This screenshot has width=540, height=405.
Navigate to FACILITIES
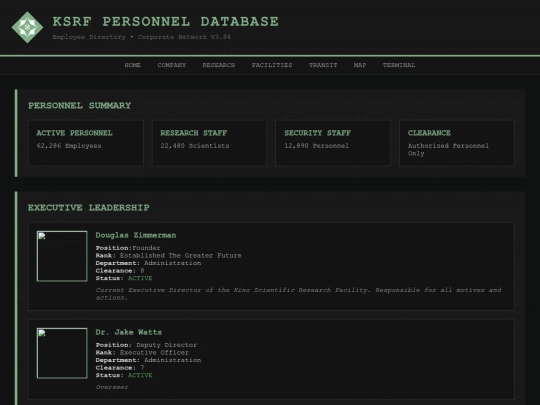(272, 65)
